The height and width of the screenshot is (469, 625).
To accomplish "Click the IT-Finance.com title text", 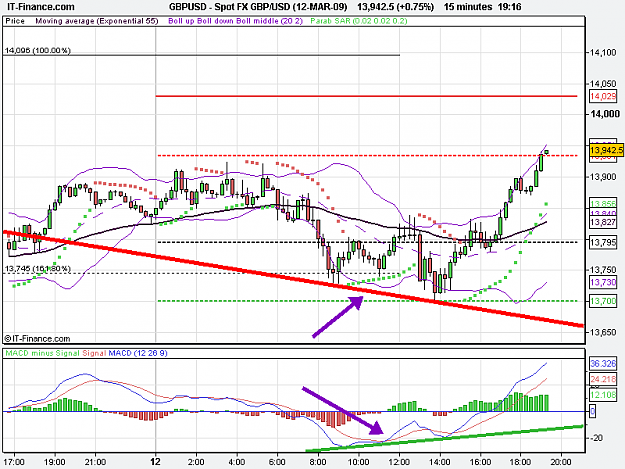I will pyautogui.click(x=41, y=7).
